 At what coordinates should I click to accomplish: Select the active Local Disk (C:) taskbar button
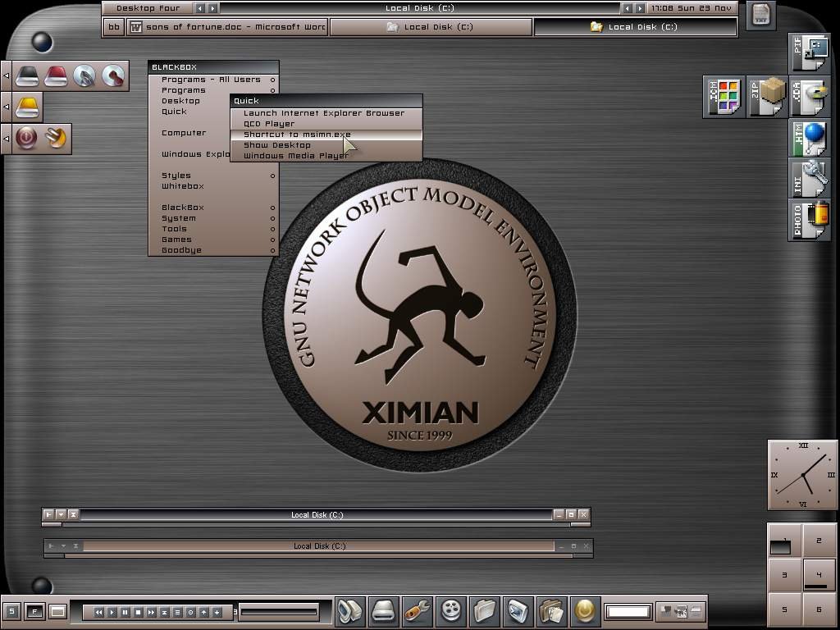point(635,27)
